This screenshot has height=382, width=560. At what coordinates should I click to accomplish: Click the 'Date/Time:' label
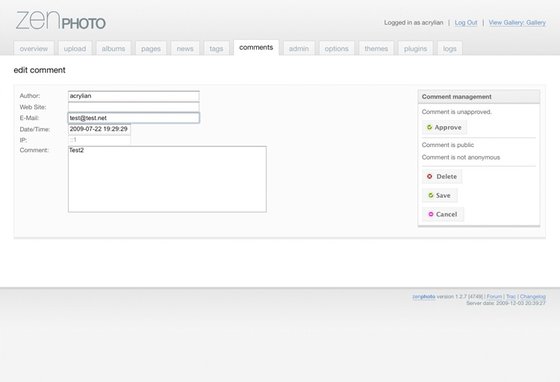pyautogui.click(x=35, y=129)
